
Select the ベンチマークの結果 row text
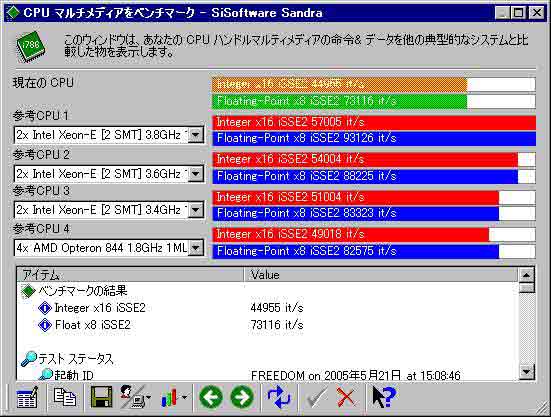pos(83,291)
